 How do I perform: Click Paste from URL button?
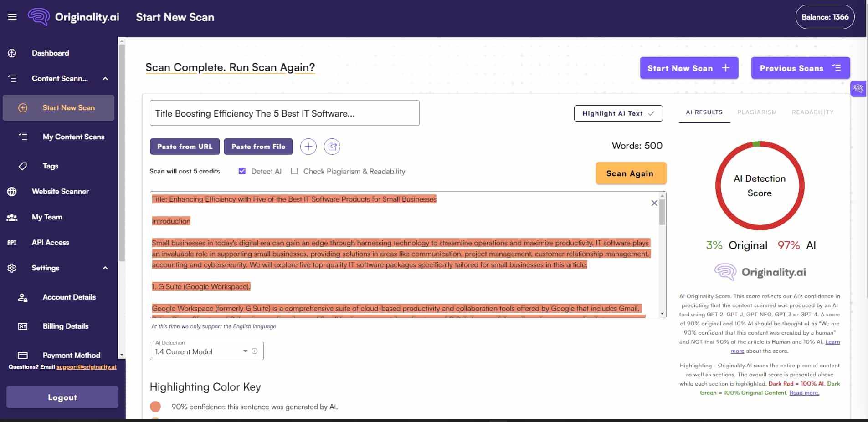(185, 147)
